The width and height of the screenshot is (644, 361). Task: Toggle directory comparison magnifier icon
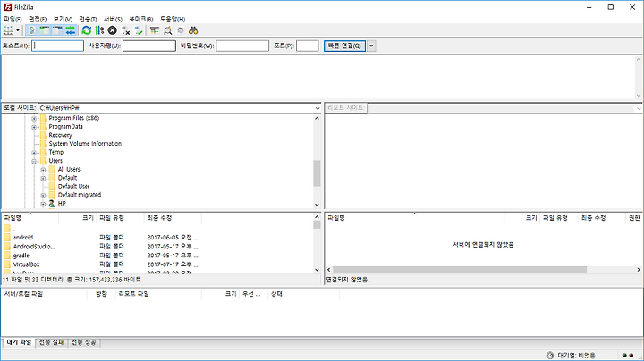pos(167,30)
